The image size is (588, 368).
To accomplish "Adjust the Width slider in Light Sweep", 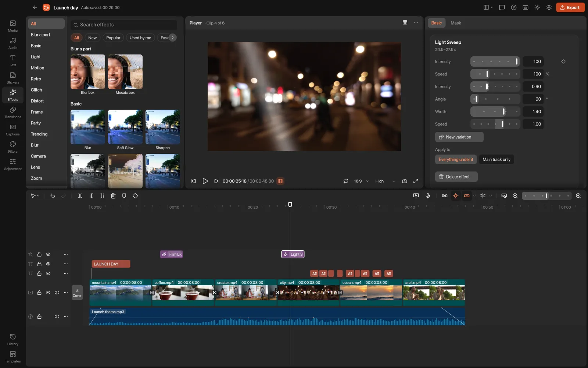I will 495,112.
